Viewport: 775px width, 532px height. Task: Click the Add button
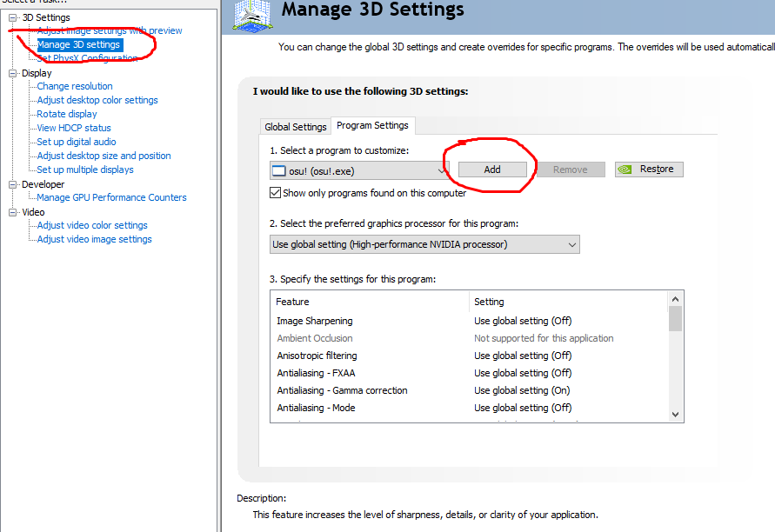492,170
